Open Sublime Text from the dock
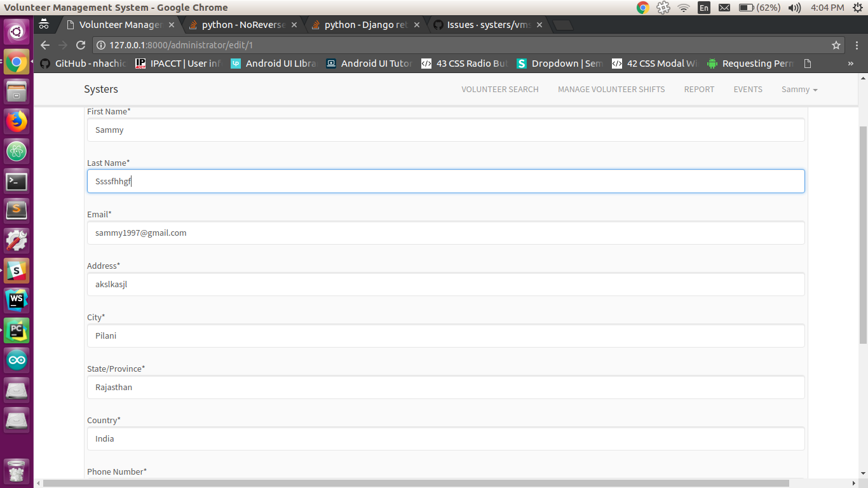Screen dimensions: 868x488 16,210
